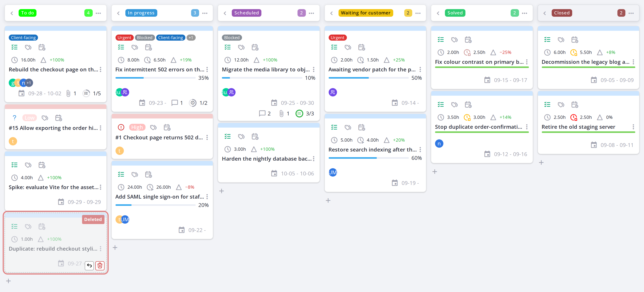Click schedule icon on Stop duplicate order-confirmation card
The height and width of the screenshot is (292, 644).
[468, 104]
